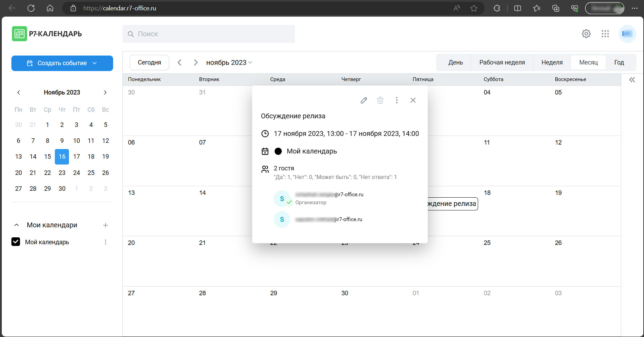Switch to the Год view tab
Viewport: 644px width, 337px height.
click(x=619, y=62)
